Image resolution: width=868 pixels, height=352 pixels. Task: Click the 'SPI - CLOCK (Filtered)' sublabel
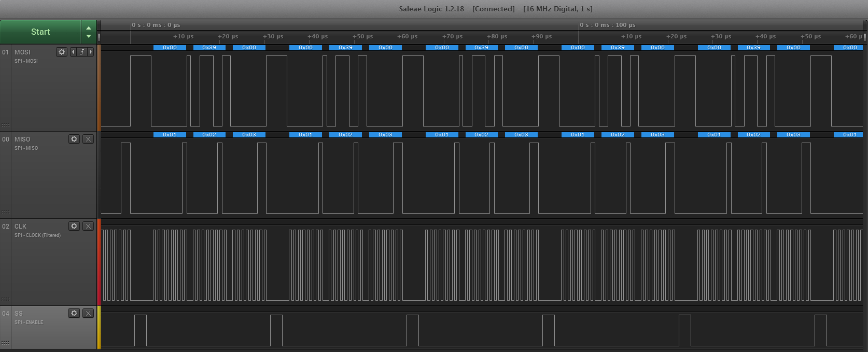coord(37,235)
